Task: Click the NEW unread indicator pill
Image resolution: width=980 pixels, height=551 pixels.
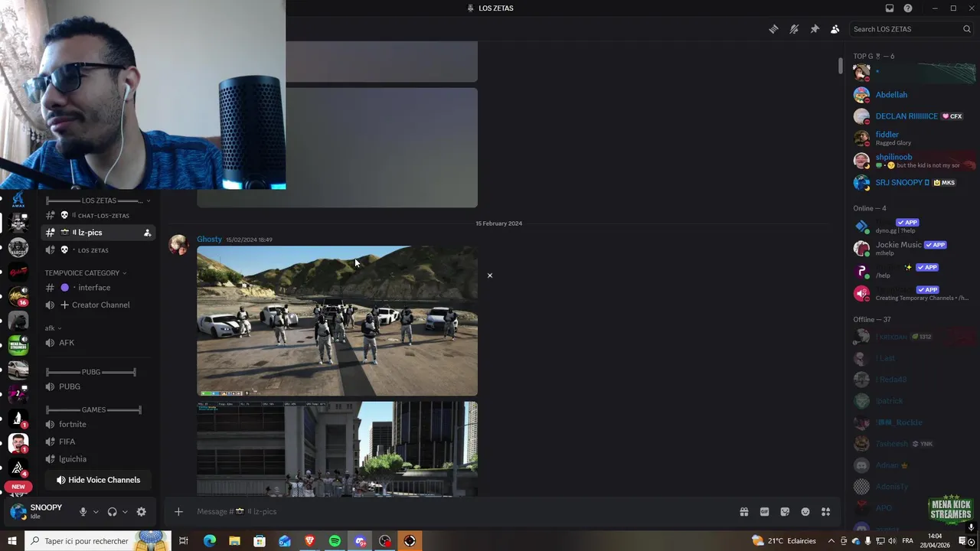Action: pyautogui.click(x=18, y=487)
